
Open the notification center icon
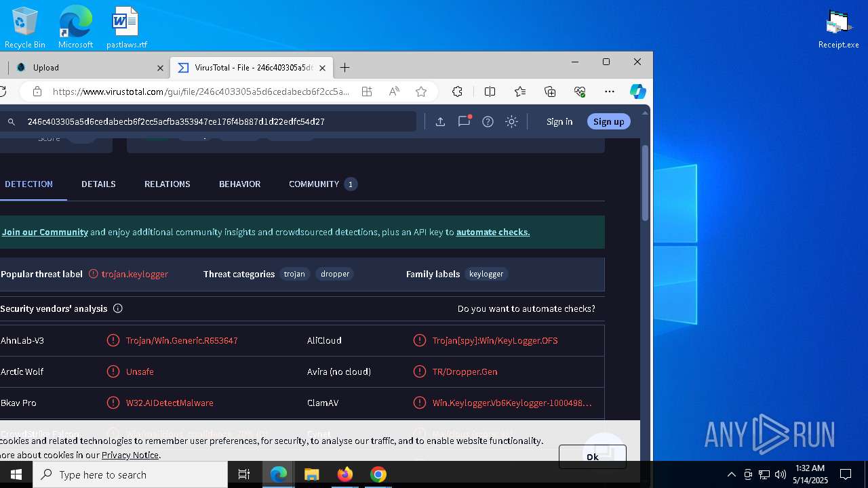coord(846,474)
